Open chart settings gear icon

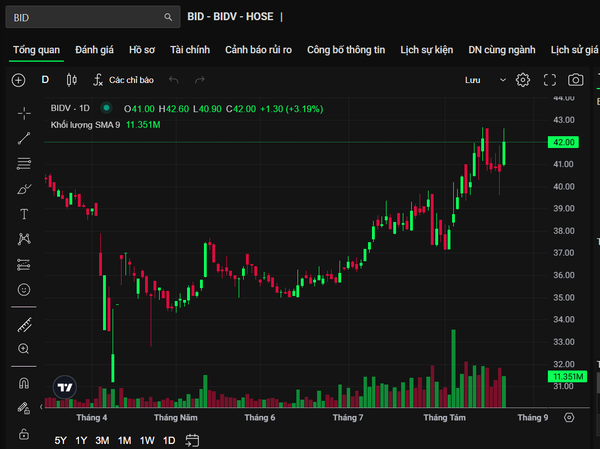pos(523,80)
